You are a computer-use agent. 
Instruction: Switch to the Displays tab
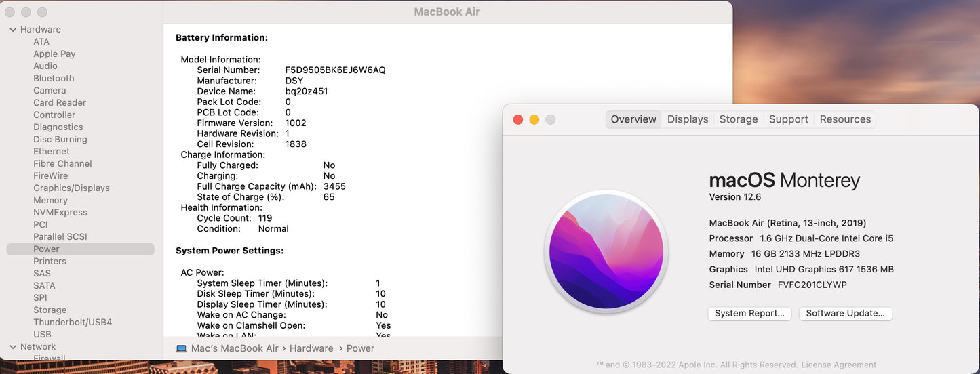click(x=687, y=119)
